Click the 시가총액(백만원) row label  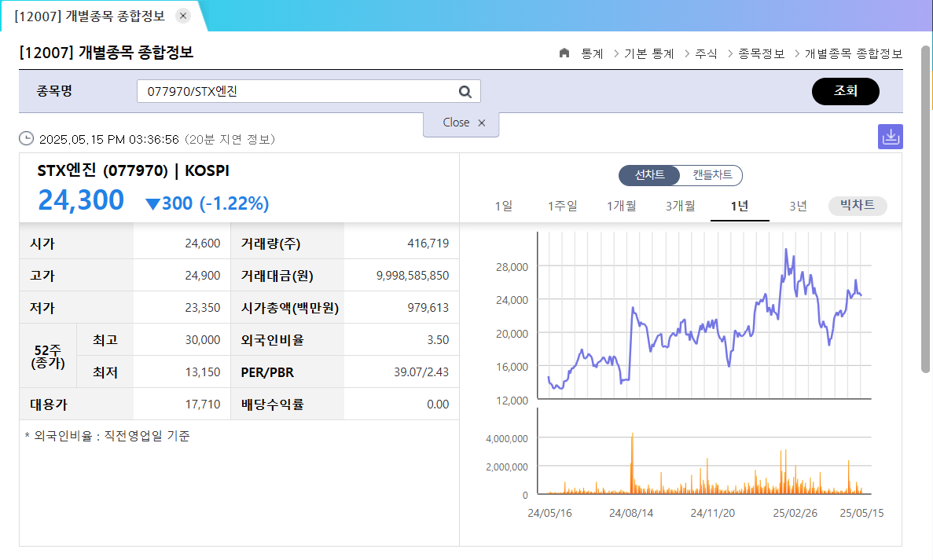pyautogui.click(x=290, y=308)
